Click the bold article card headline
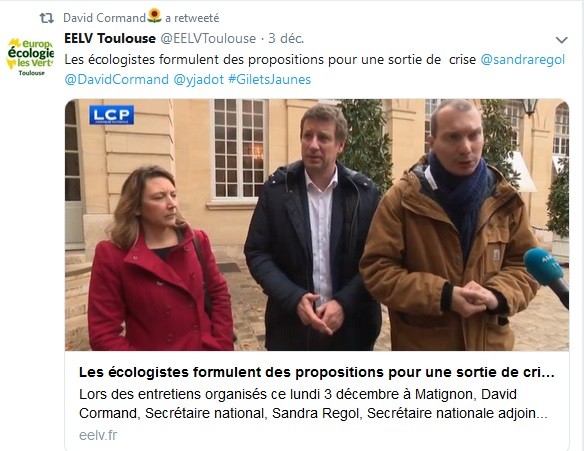The width and height of the screenshot is (584, 451). click(317, 372)
